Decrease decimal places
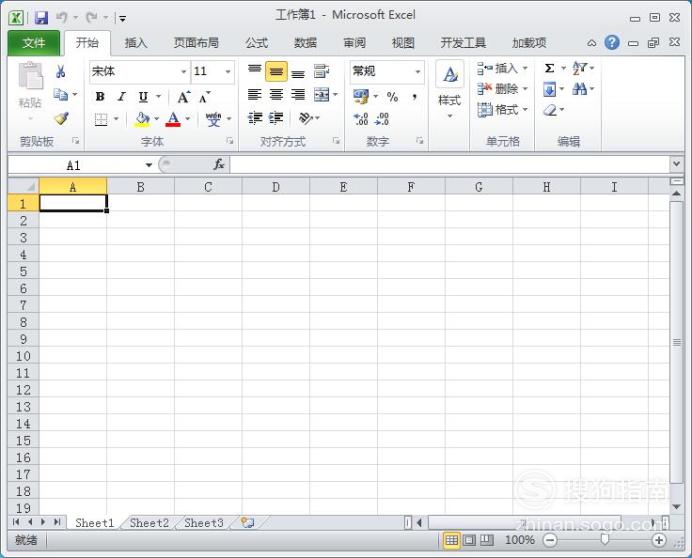Viewport: 692px width, 558px height. [382, 119]
